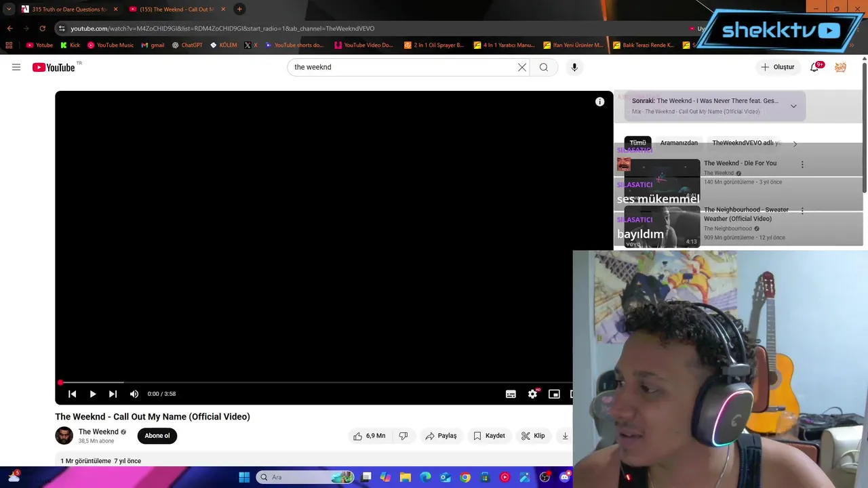Open Google Chrome from taskbar
The image size is (868, 488).
click(x=465, y=477)
